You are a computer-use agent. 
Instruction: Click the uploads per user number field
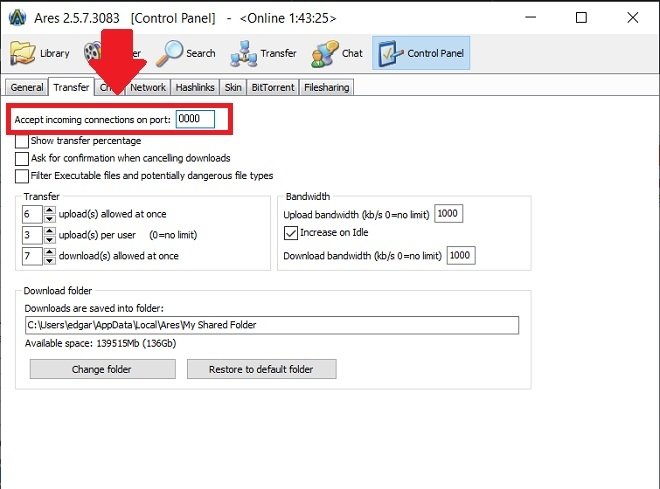32,235
